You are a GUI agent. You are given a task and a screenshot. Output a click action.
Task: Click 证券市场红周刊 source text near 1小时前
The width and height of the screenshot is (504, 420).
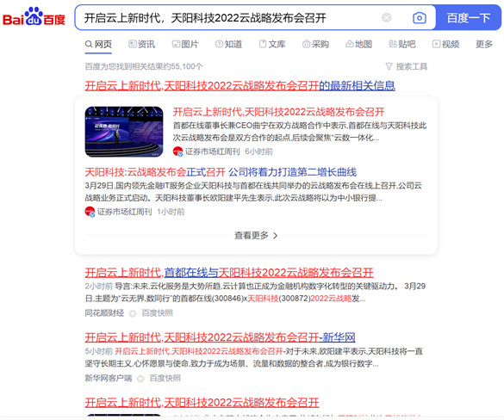tap(124, 212)
